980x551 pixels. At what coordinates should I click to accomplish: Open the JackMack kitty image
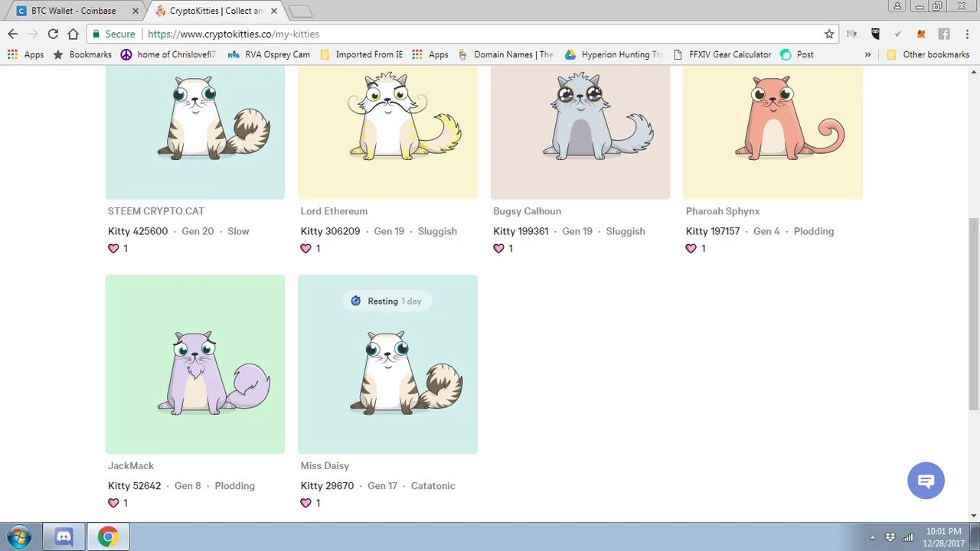click(195, 364)
